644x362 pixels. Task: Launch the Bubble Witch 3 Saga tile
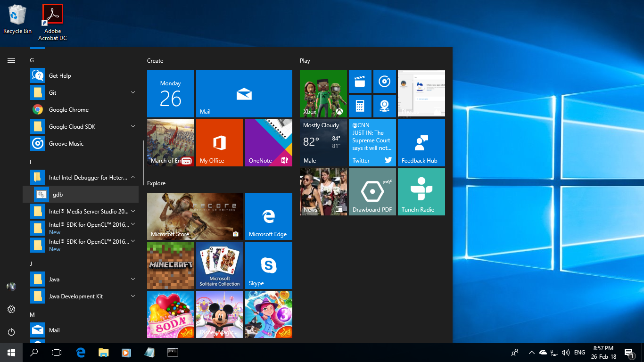click(x=268, y=314)
